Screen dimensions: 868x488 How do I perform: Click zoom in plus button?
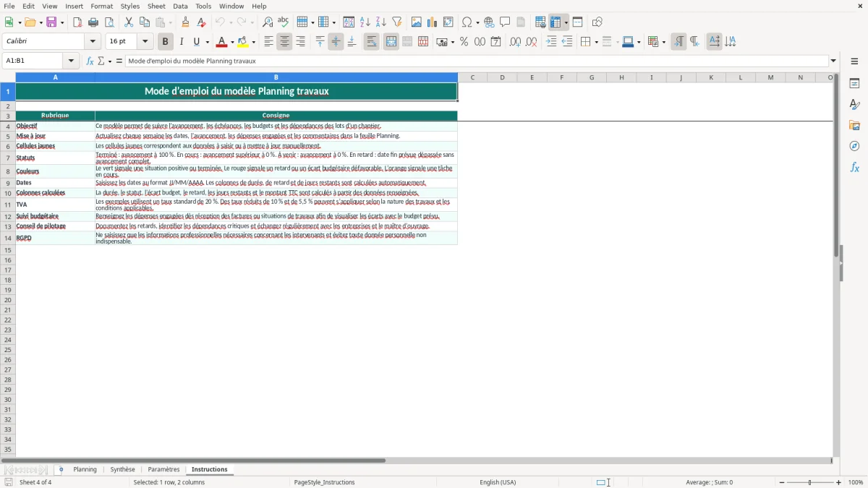(x=839, y=482)
